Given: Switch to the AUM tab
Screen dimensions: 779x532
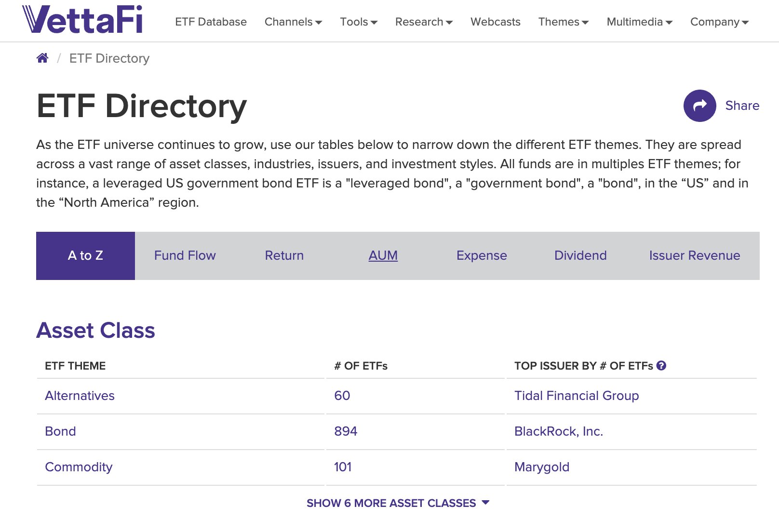Looking at the screenshot, I should (x=383, y=256).
